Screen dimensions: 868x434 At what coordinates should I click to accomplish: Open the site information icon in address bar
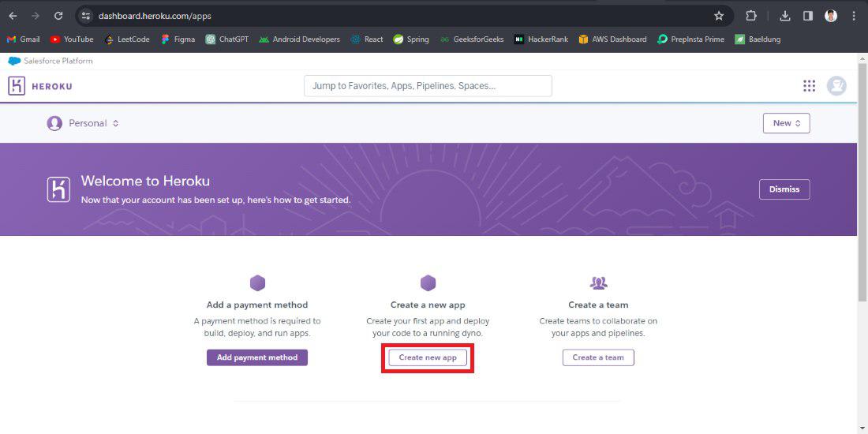click(x=86, y=16)
